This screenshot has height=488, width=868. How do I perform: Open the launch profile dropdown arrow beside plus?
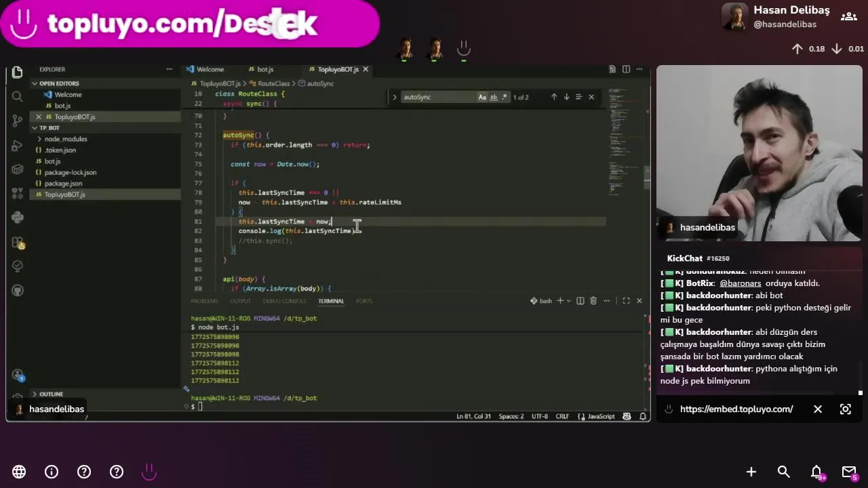(x=568, y=301)
